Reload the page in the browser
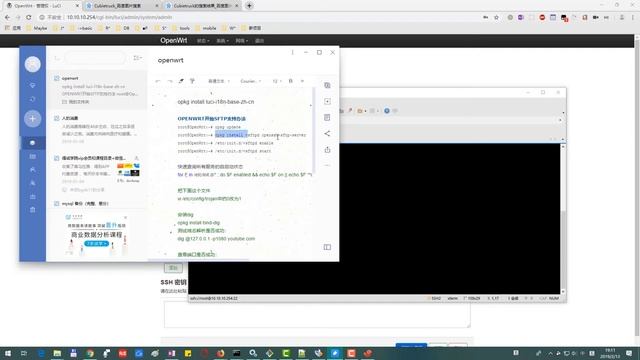 (29, 17)
